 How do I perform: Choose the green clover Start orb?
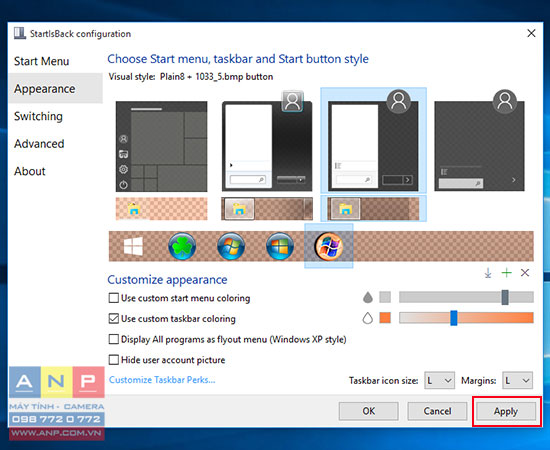[x=182, y=246]
